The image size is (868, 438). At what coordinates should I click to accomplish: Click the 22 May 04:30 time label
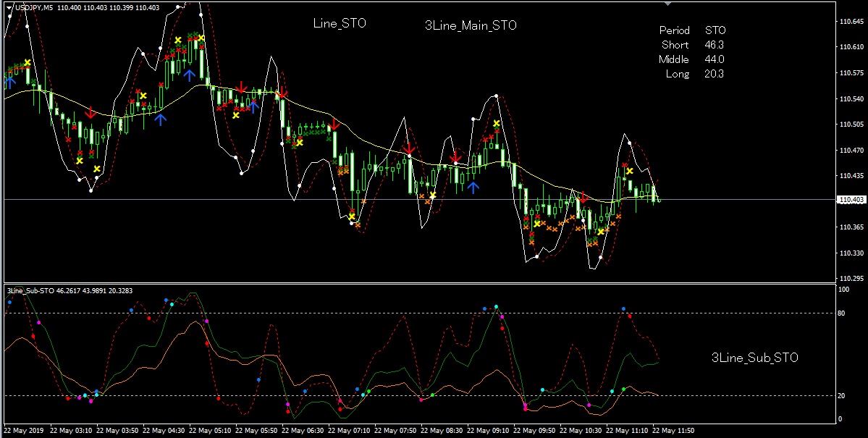point(164,430)
